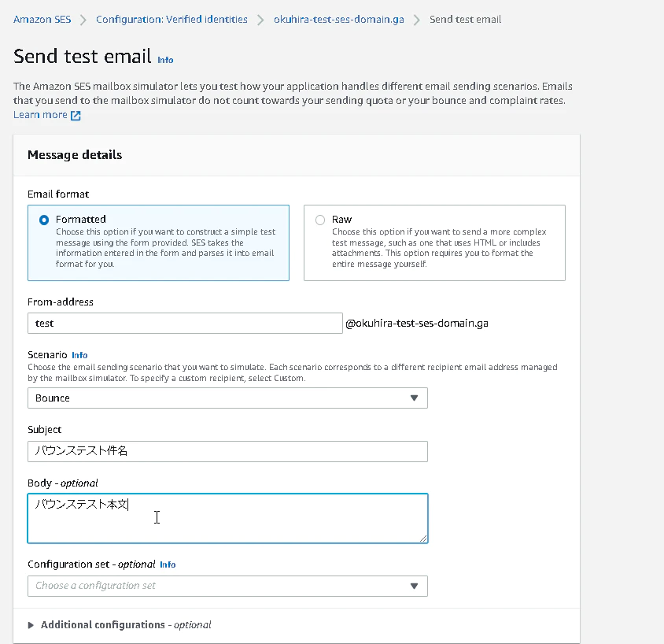Click the Additional configurations disclosure triangle
This screenshot has height=644, width=664.
pos(30,624)
